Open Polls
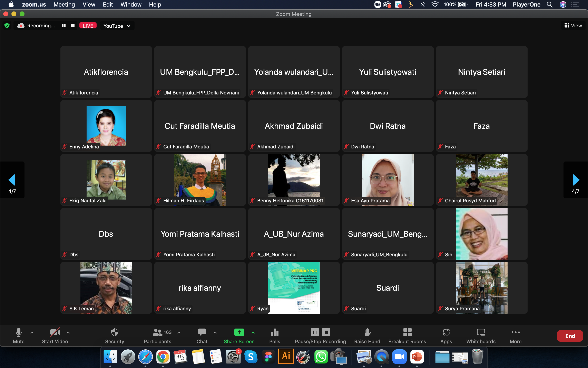 point(275,336)
